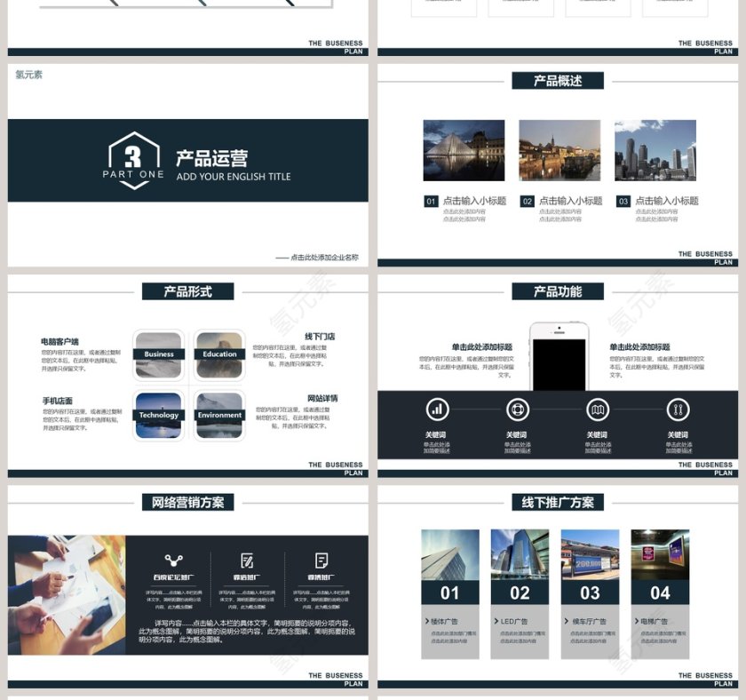The image size is (746, 700).
Task: Click the share nodes icon in 网络营销方案
Action: (x=173, y=561)
